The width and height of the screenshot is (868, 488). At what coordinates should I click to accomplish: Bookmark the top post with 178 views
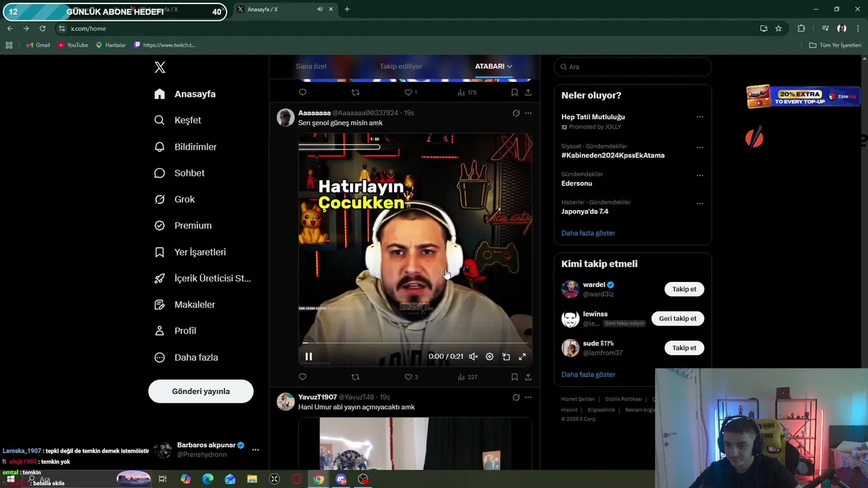tap(514, 92)
